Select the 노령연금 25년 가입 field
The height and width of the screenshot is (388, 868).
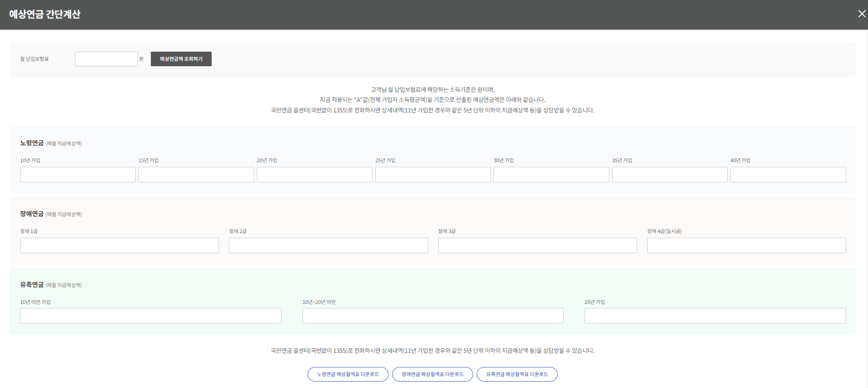(x=433, y=175)
